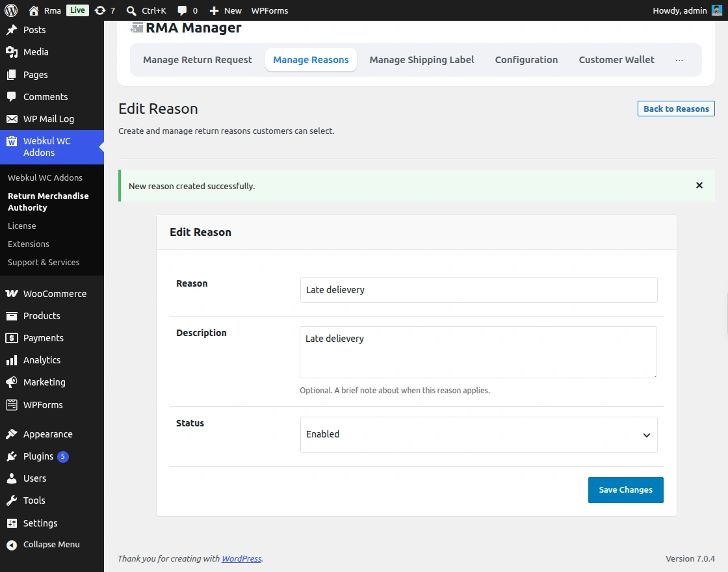Expand the more tabs ellipsis

[x=679, y=60]
